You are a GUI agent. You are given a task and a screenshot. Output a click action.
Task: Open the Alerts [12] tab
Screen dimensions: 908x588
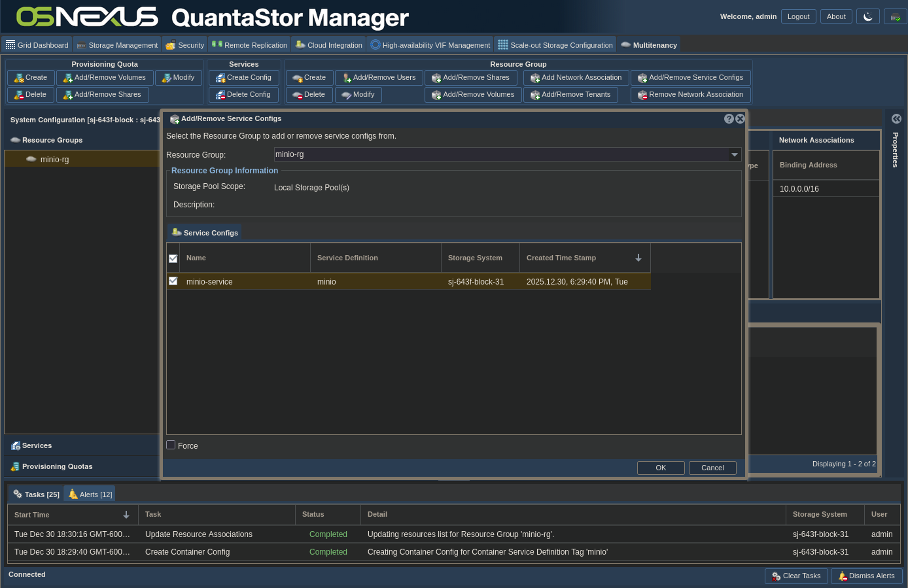coord(90,494)
